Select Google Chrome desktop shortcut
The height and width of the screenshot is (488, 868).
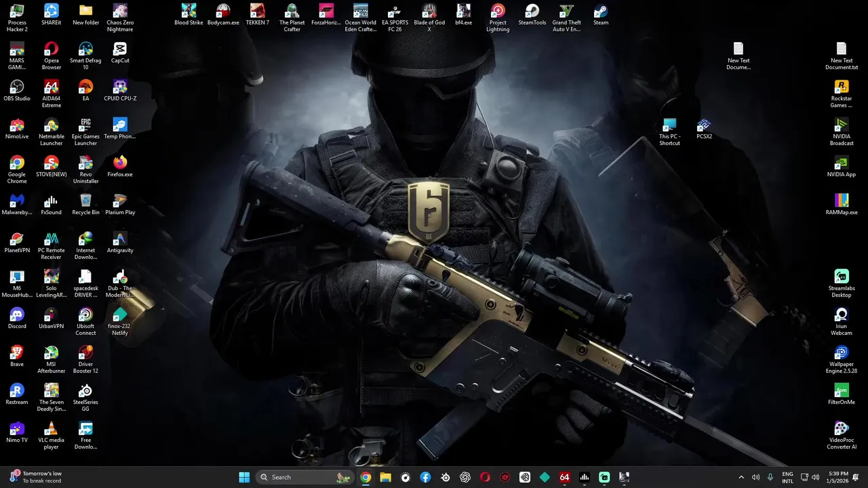point(17,169)
